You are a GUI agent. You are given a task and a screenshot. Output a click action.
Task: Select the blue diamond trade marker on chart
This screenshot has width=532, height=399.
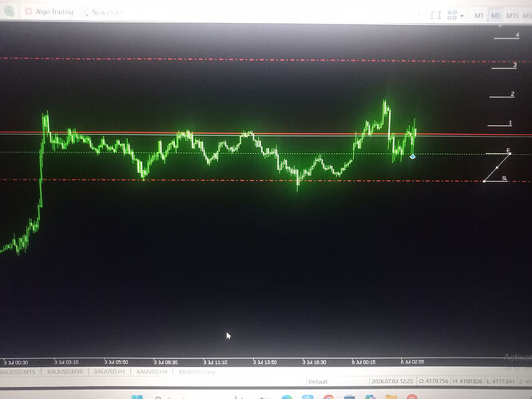click(412, 156)
